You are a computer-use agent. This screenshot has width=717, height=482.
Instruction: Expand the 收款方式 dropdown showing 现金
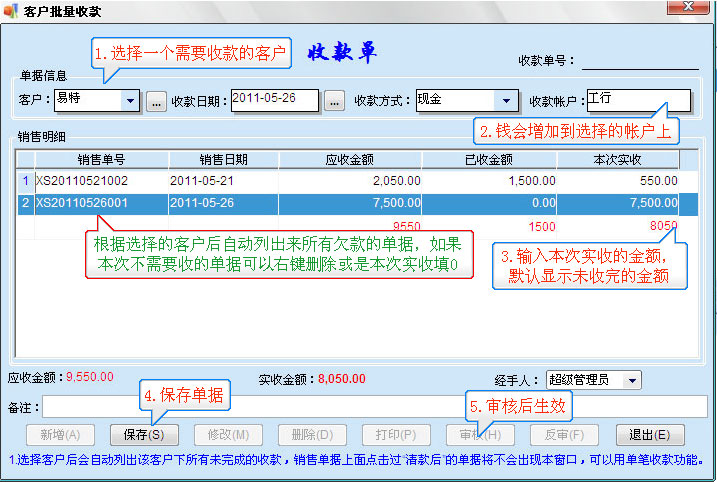click(508, 101)
